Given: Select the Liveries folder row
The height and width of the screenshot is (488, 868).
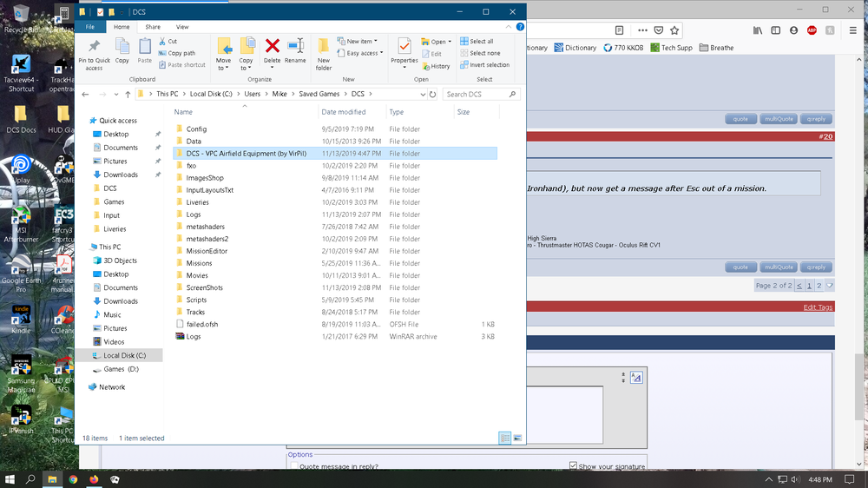Looking at the screenshot, I should pos(335,202).
